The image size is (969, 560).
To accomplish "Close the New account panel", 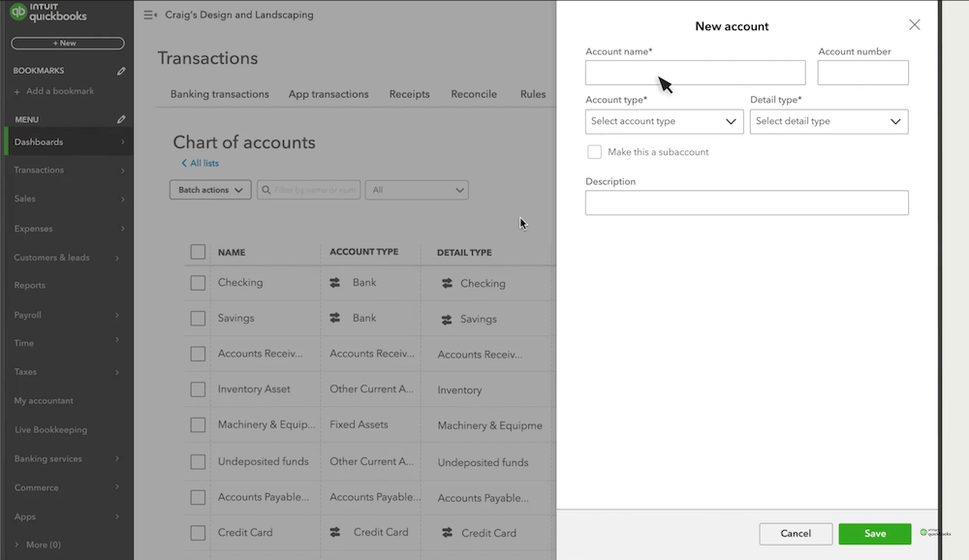I will [x=915, y=25].
